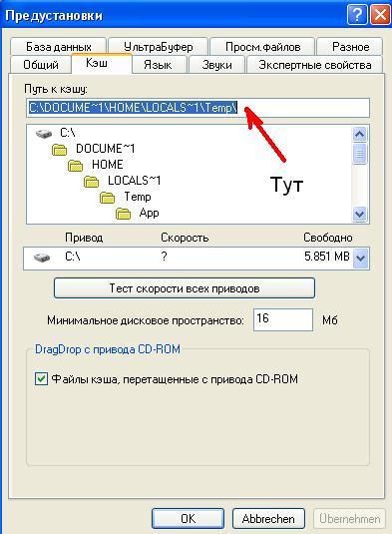The image size is (392, 534).
Task: Close the Предустановки dialog
Action: (380, 15)
